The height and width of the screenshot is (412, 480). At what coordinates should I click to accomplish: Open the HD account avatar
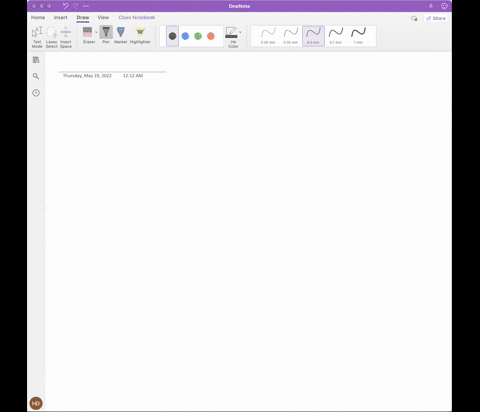point(36,403)
